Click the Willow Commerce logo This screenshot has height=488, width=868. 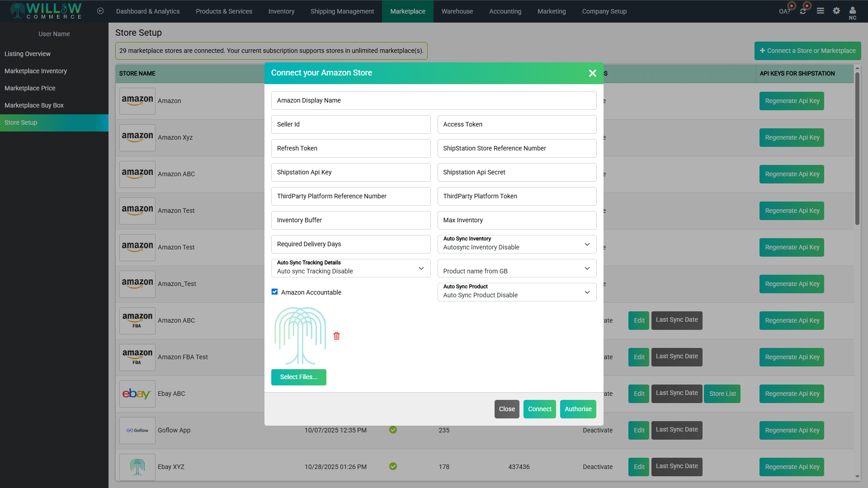point(45,10)
